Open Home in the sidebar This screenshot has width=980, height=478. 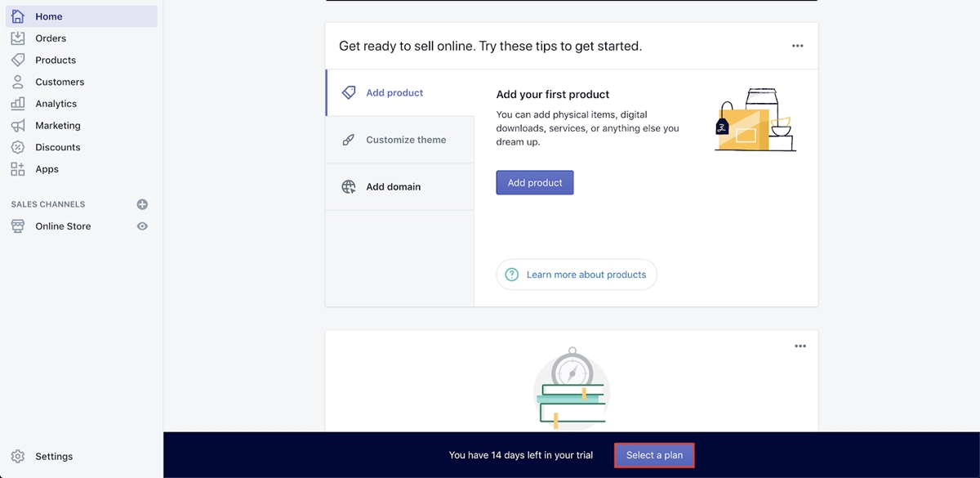(81, 16)
